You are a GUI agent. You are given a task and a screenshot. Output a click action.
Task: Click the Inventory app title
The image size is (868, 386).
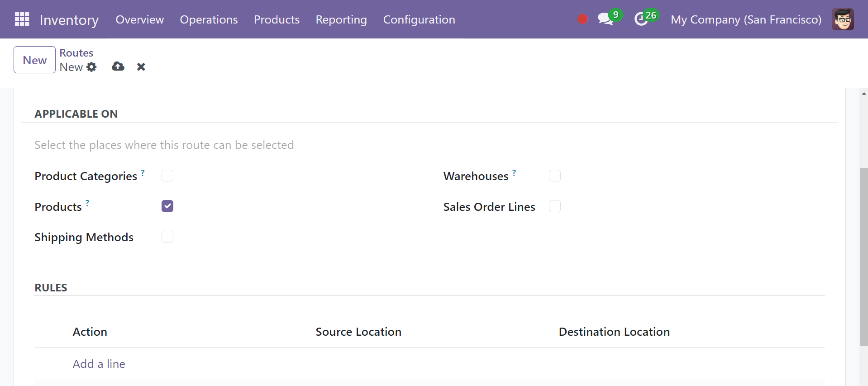(x=69, y=20)
